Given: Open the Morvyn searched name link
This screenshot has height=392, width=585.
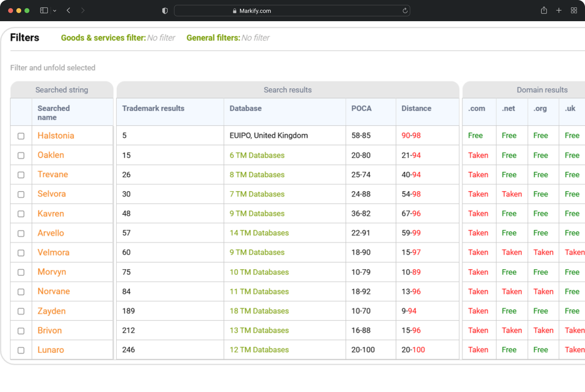Looking at the screenshot, I should (x=52, y=272).
